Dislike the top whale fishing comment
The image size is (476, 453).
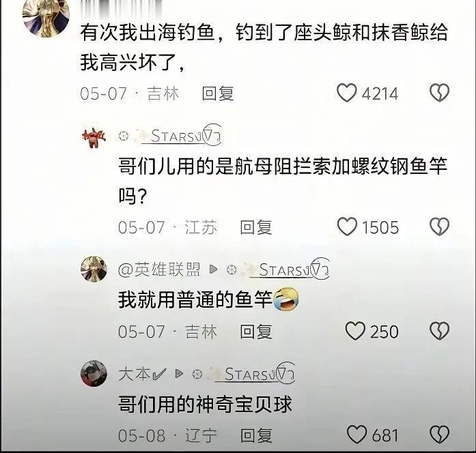(x=439, y=93)
